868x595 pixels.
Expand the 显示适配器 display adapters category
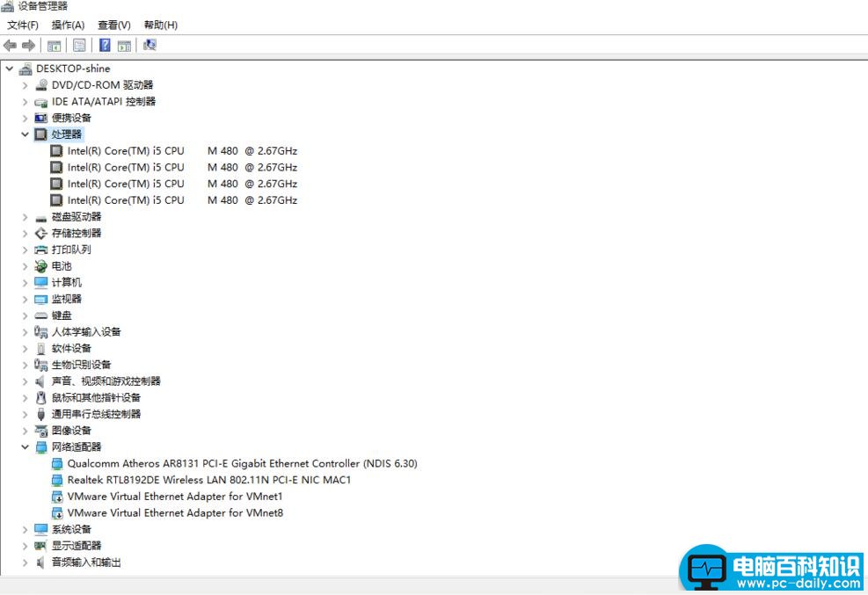click(25, 546)
